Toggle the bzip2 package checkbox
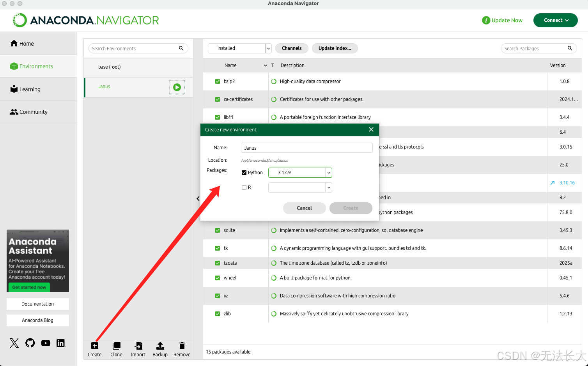The width and height of the screenshot is (588, 366). (218, 81)
